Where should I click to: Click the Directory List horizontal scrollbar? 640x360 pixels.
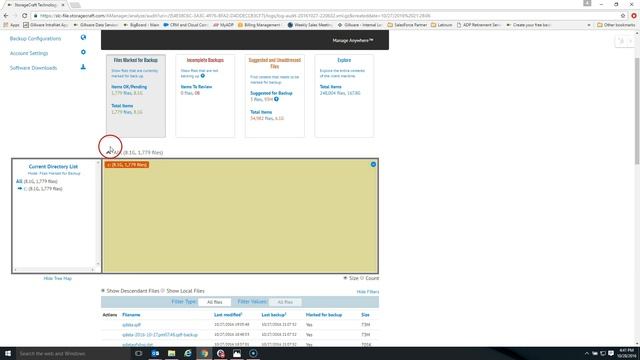click(54, 270)
